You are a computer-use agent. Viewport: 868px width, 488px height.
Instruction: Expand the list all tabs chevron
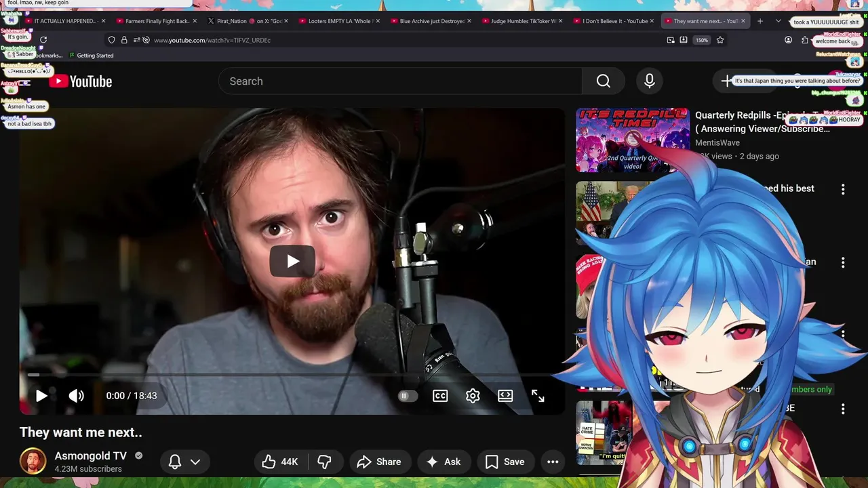(x=778, y=21)
